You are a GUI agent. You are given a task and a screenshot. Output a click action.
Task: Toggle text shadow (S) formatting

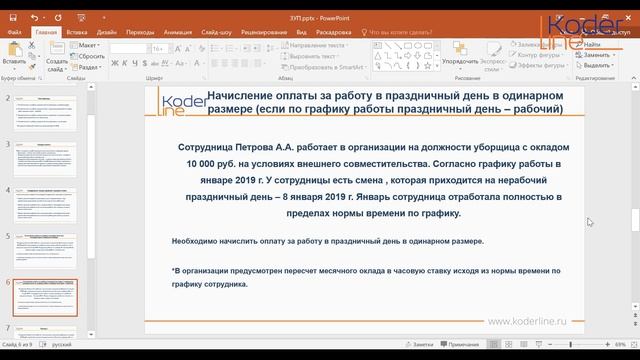(x=144, y=63)
